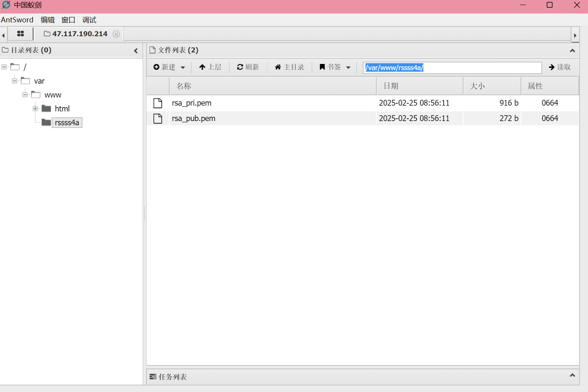Sort by 日期 column header

coord(420,86)
